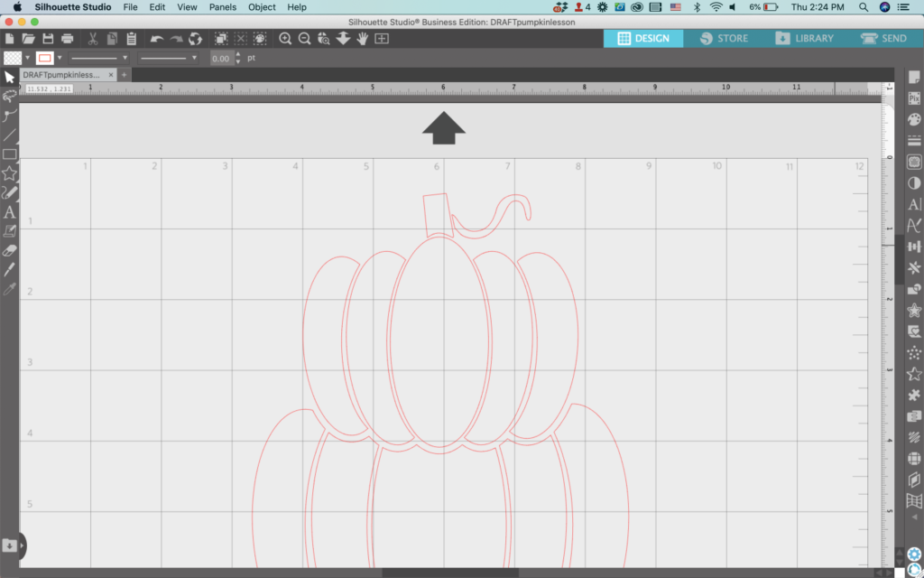Open the Modify panel icon
This screenshot has height=578, width=924.
point(914,290)
